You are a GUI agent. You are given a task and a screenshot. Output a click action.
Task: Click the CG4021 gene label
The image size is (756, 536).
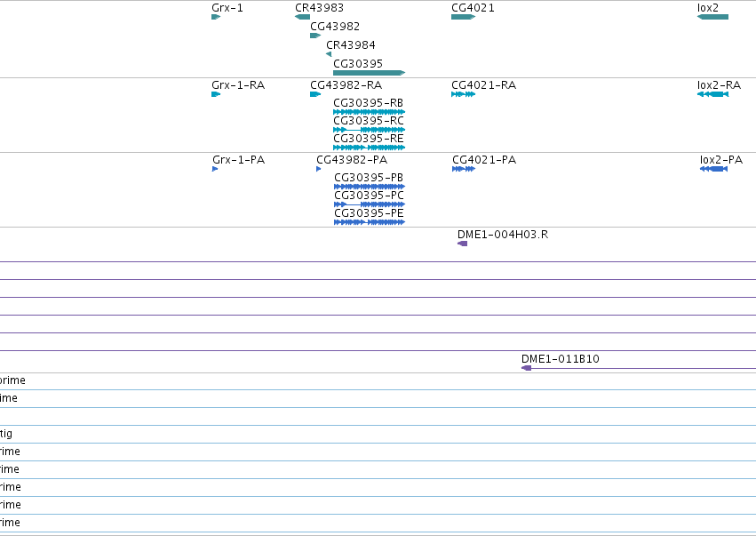pos(473,8)
